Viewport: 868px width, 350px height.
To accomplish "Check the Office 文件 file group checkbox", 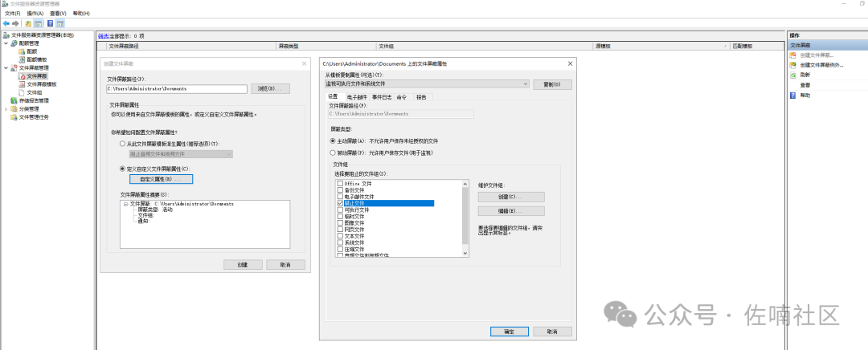I will 340,184.
